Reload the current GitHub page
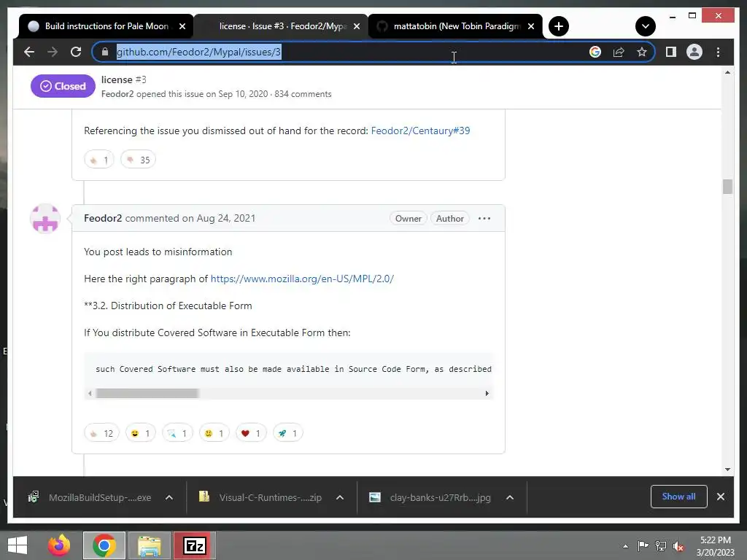 click(x=76, y=52)
